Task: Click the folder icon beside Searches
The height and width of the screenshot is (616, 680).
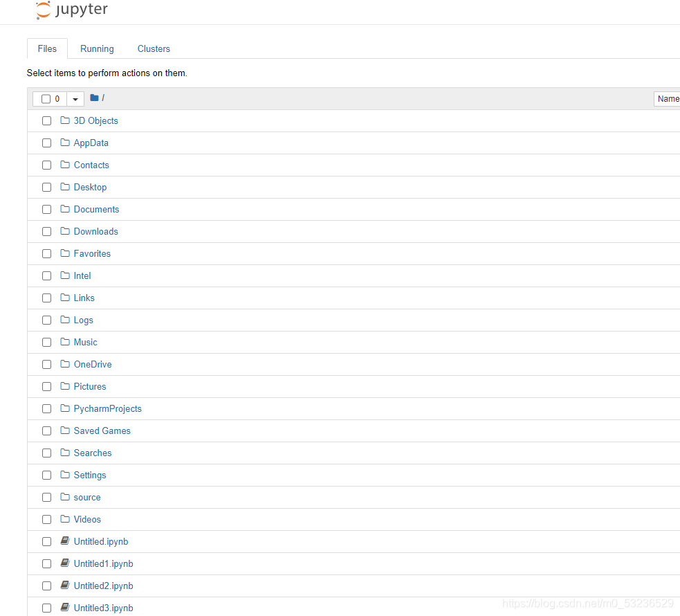Action: click(65, 453)
